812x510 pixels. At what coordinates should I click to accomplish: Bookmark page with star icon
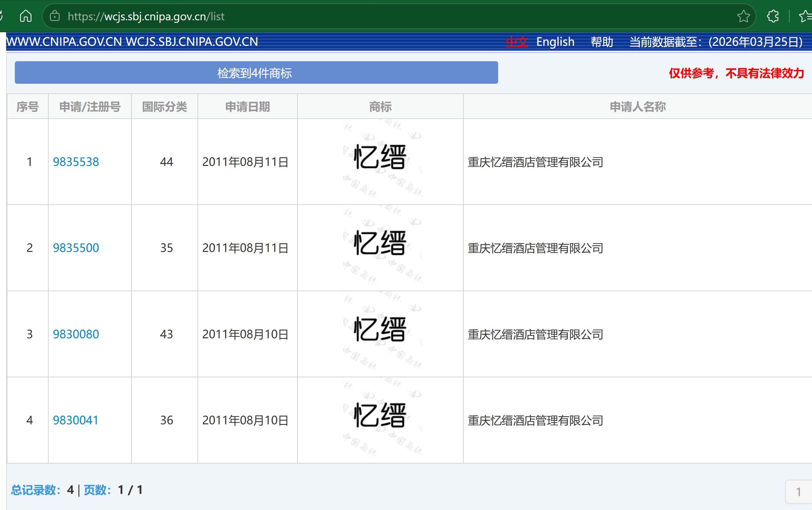[x=743, y=16]
